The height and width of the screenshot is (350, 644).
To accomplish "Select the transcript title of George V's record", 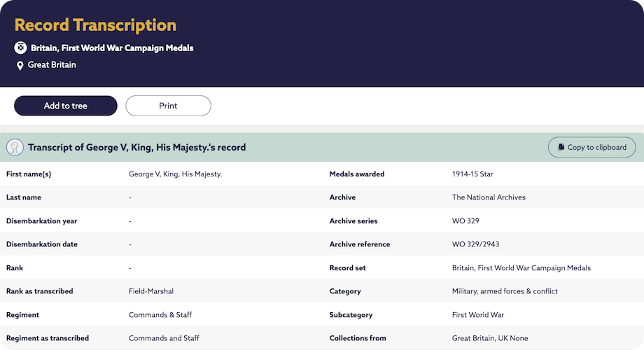I will (136, 148).
